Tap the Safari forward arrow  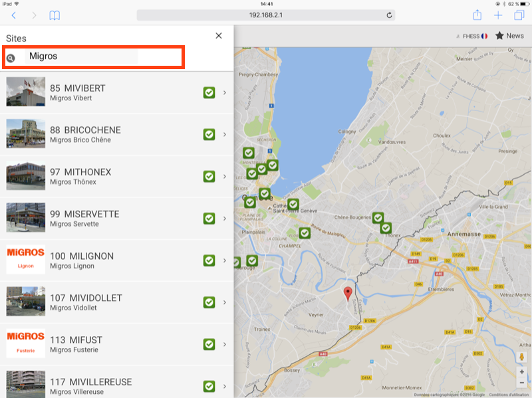click(34, 15)
